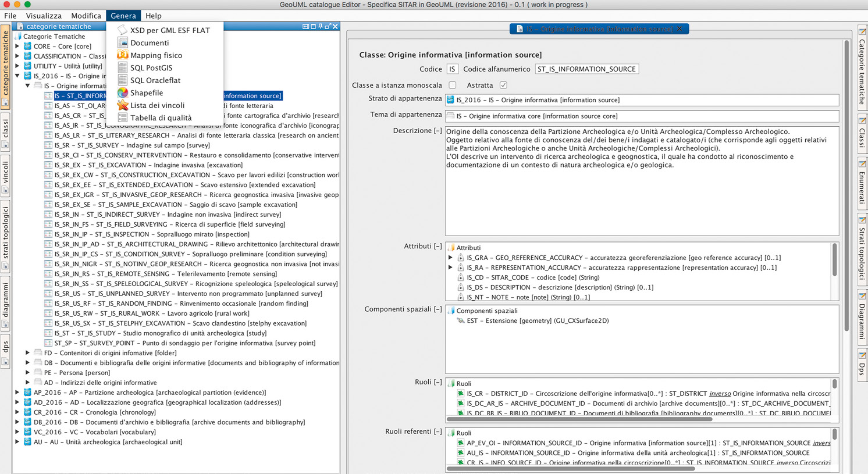Click the VC_2016 Vocabolari layer icon
This screenshot has height=474, width=868.
27,432
